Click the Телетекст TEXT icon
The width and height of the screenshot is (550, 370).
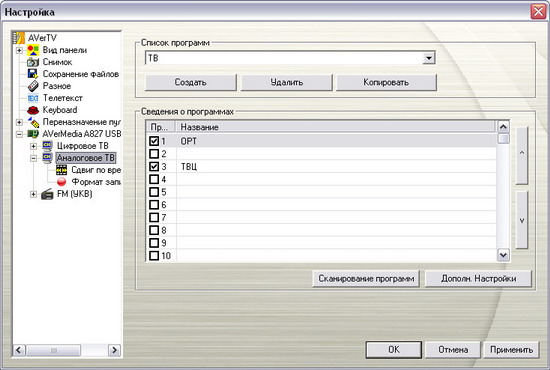(x=33, y=98)
